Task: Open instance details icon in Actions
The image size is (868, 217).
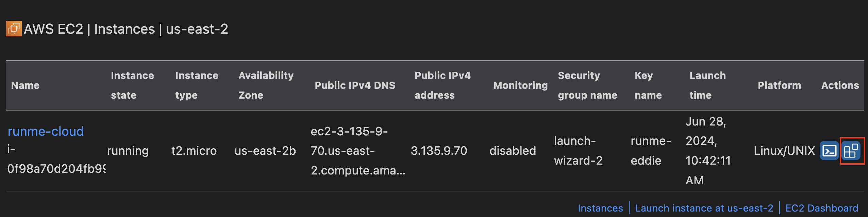Action: pyautogui.click(x=851, y=151)
